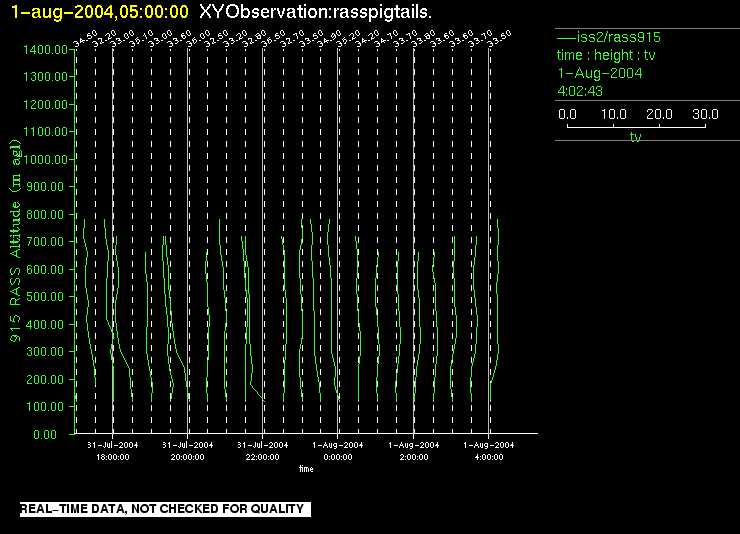Click the 0.0 mark on the tv scale
The width and height of the screenshot is (740, 534).
pos(567,114)
